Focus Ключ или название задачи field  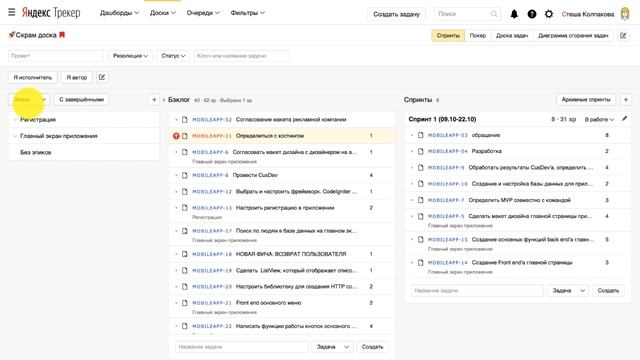242,56
